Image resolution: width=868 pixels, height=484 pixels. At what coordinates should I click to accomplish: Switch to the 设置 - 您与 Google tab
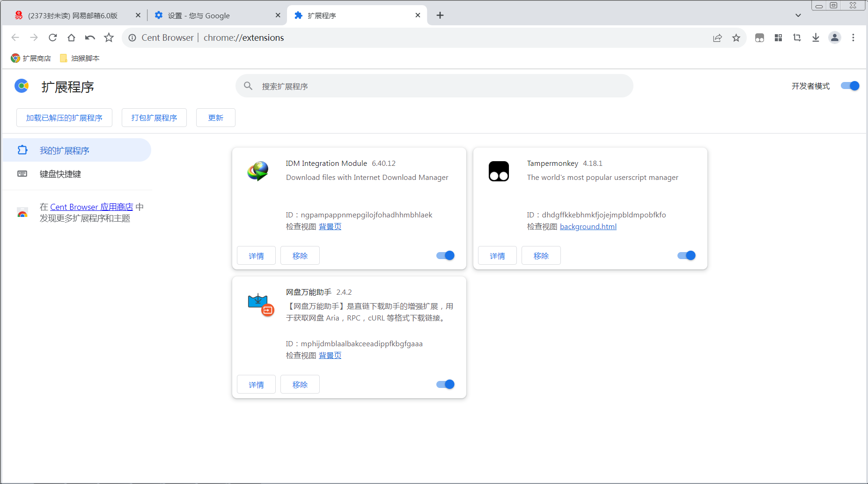click(x=217, y=15)
